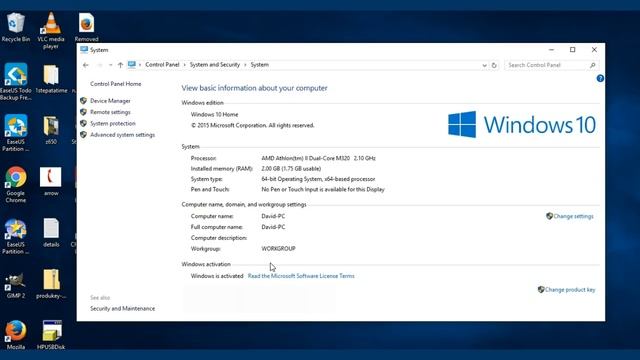The width and height of the screenshot is (640, 360).
Task: Open the Removed Firefox desktop icon
Action: (87, 27)
